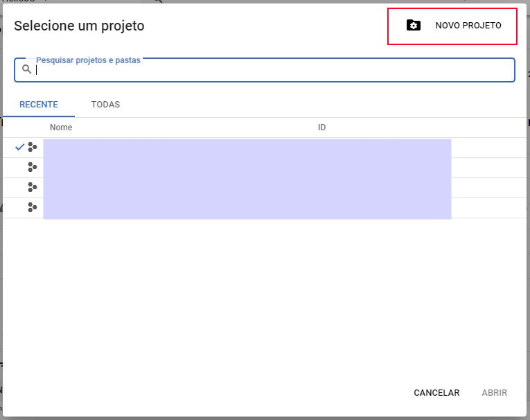Click the Nome column header
Image resolution: width=530 pixels, height=420 pixels.
click(x=61, y=128)
